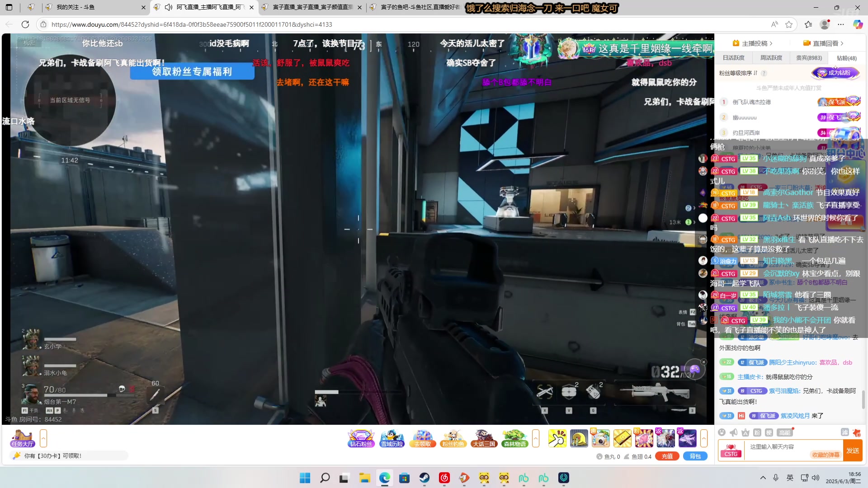868x488 pixels.
Task: Click the chat panel scrollbar
Action: click(863, 399)
